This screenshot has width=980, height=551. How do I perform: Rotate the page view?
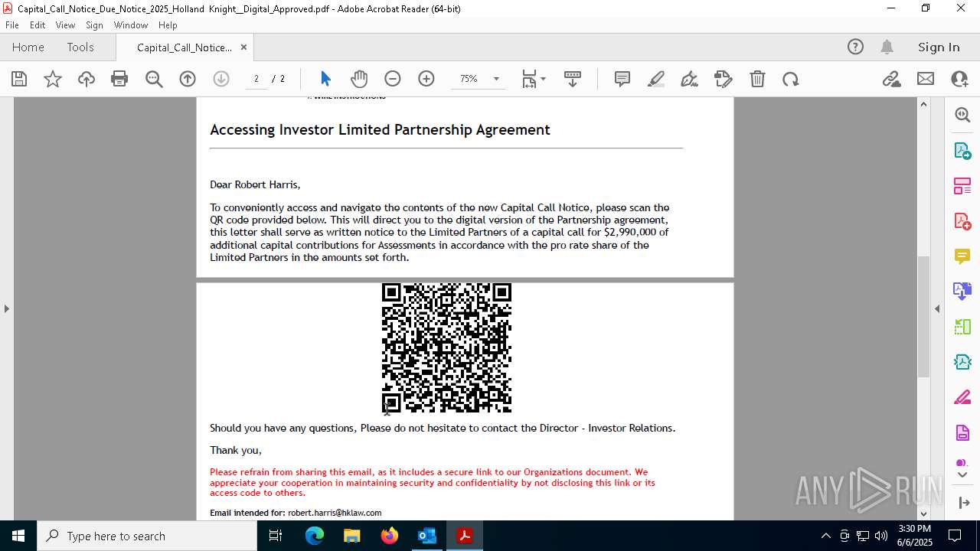pyautogui.click(x=791, y=79)
